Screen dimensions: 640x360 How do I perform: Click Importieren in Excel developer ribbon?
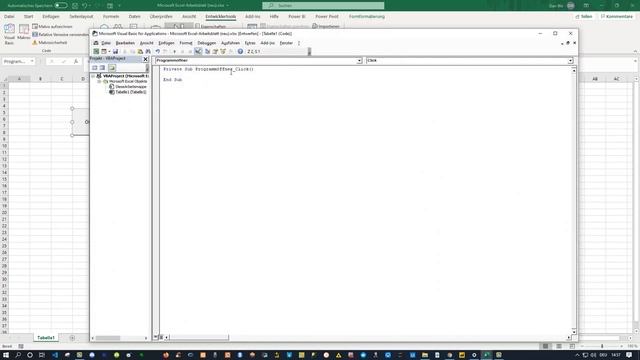pos(326,27)
